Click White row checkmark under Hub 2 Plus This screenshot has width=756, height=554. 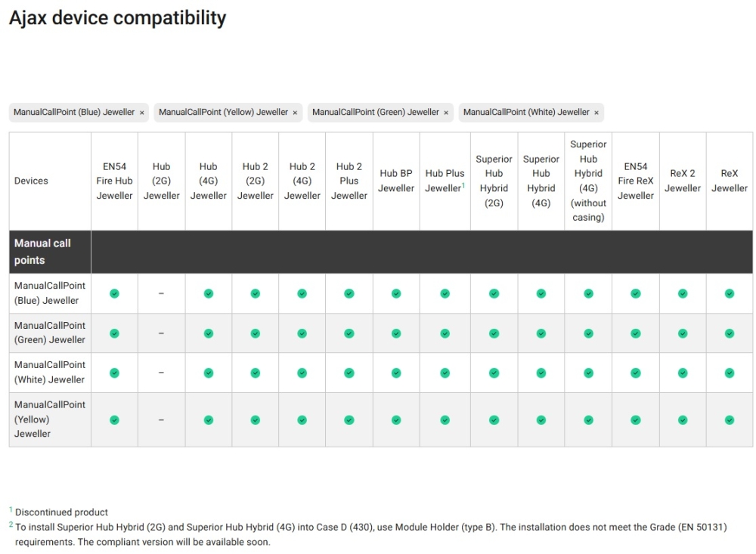349,373
